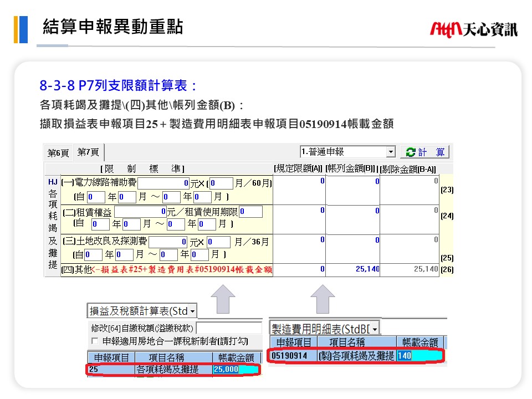532x399 pixels.
Task: Expand the 損益及稅額計算表 combo box
Action: point(193,311)
